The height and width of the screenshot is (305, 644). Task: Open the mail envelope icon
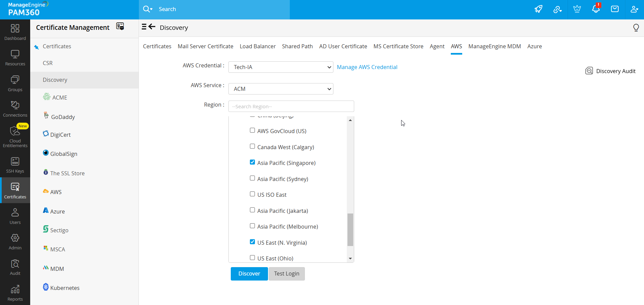[x=615, y=9]
